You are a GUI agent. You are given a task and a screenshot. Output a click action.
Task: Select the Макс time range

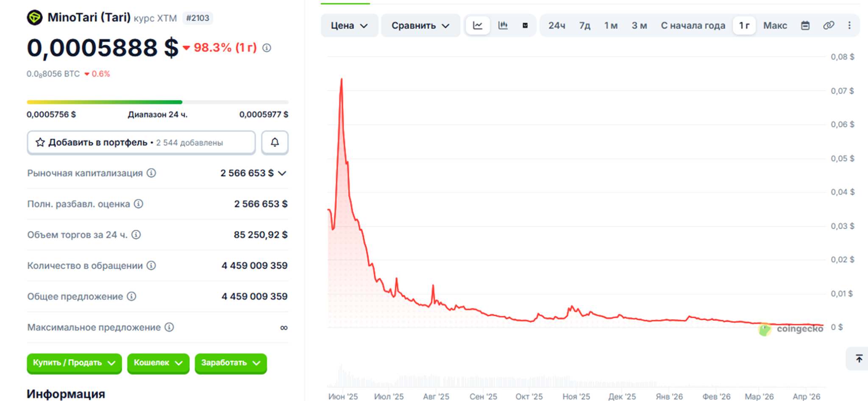(x=775, y=25)
